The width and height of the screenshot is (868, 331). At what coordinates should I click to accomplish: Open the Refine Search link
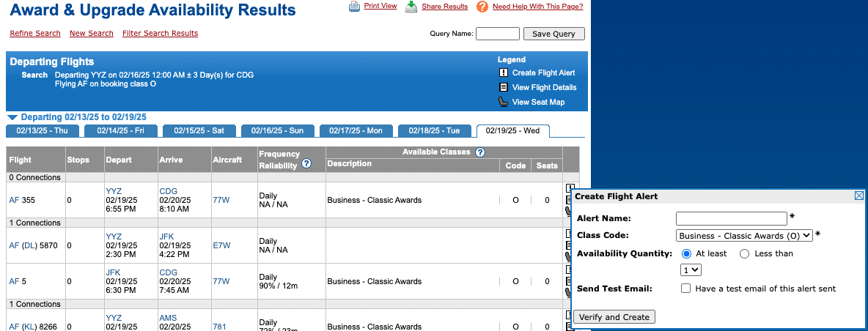[x=35, y=33]
